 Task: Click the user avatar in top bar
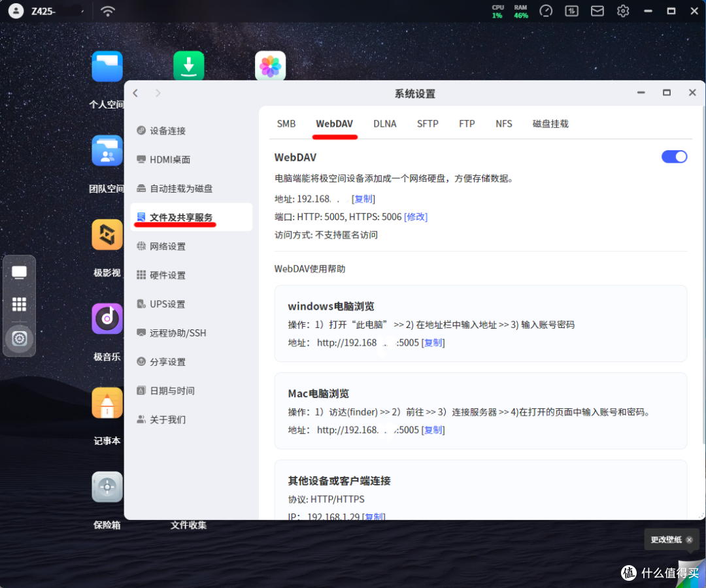16,11
